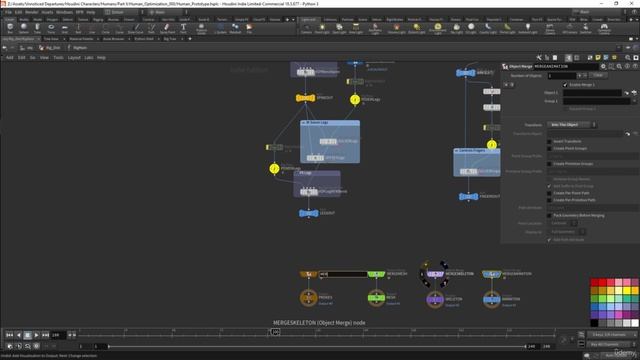Stop playback on the playbar
Image resolution: width=640 pixels, height=360 pixels.
27,335
